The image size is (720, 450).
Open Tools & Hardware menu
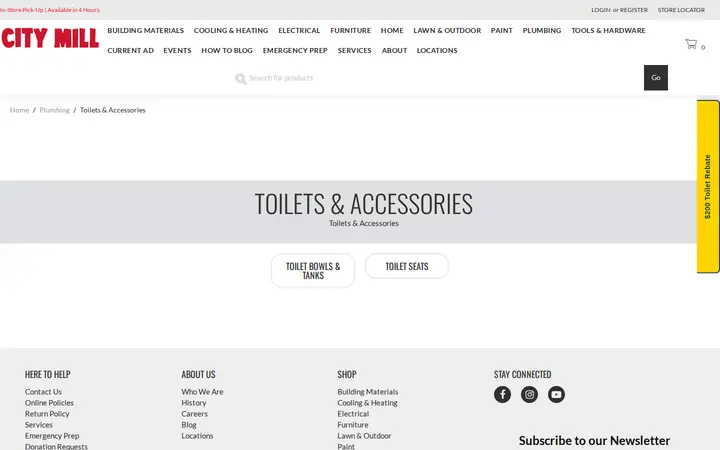click(x=608, y=30)
